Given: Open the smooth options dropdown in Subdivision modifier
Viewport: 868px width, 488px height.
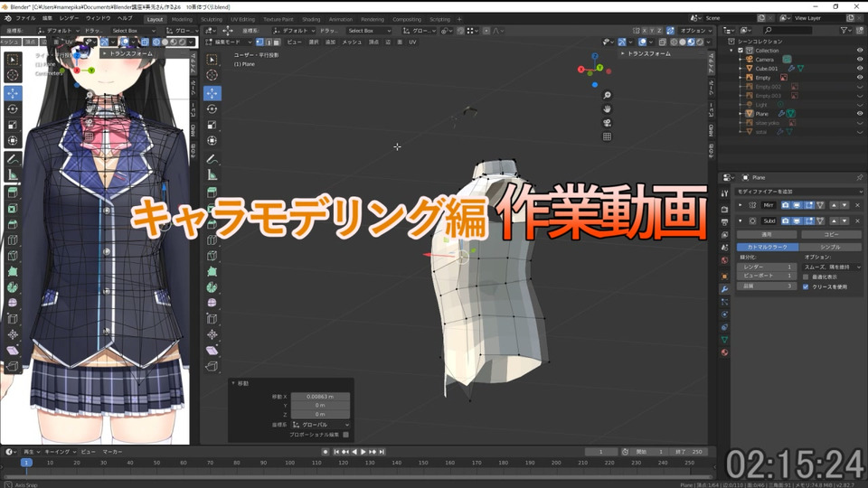Looking at the screenshot, I should (832, 267).
